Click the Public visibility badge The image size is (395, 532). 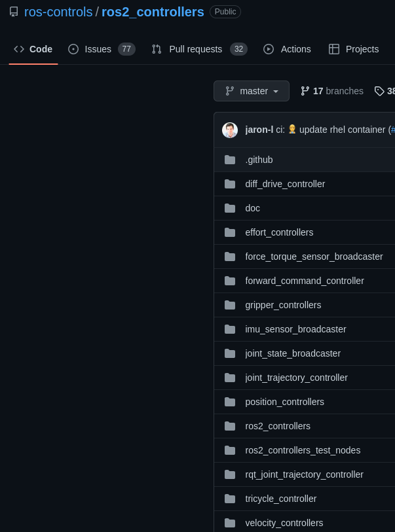(225, 12)
